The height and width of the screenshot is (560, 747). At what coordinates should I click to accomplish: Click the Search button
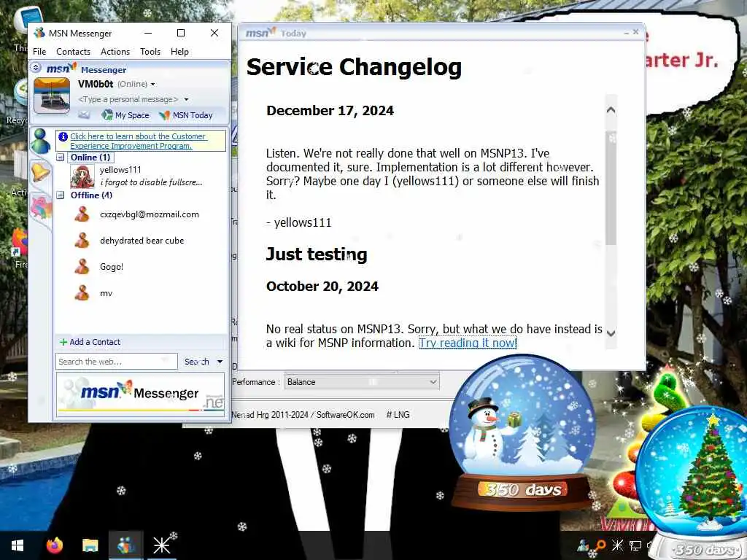click(x=197, y=362)
